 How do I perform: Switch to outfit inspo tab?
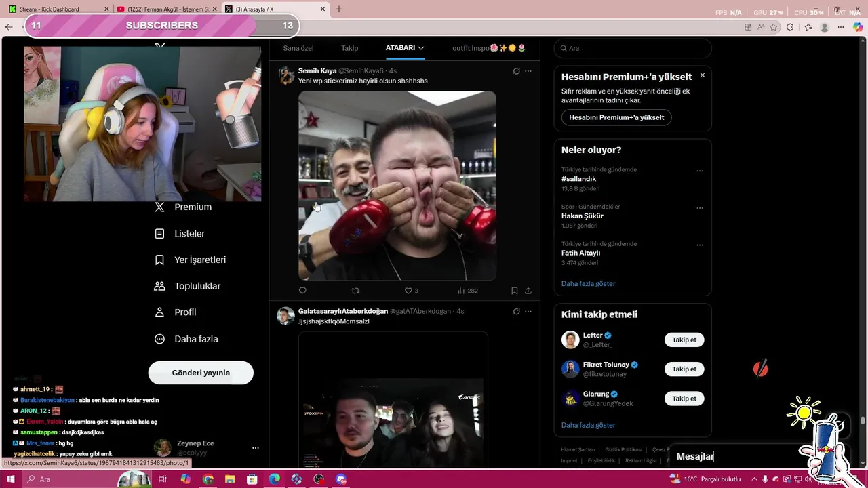(489, 48)
